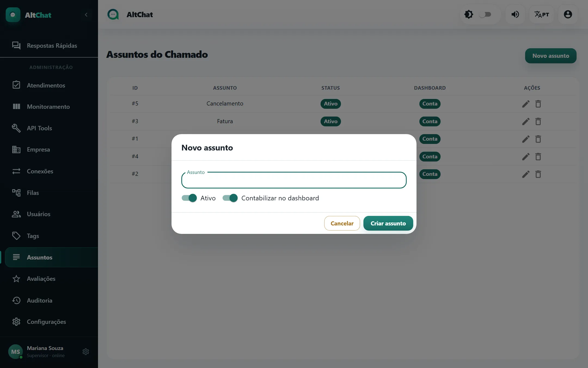Click the AltChat logo in the header
The height and width of the screenshot is (368, 588).
(113, 14)
